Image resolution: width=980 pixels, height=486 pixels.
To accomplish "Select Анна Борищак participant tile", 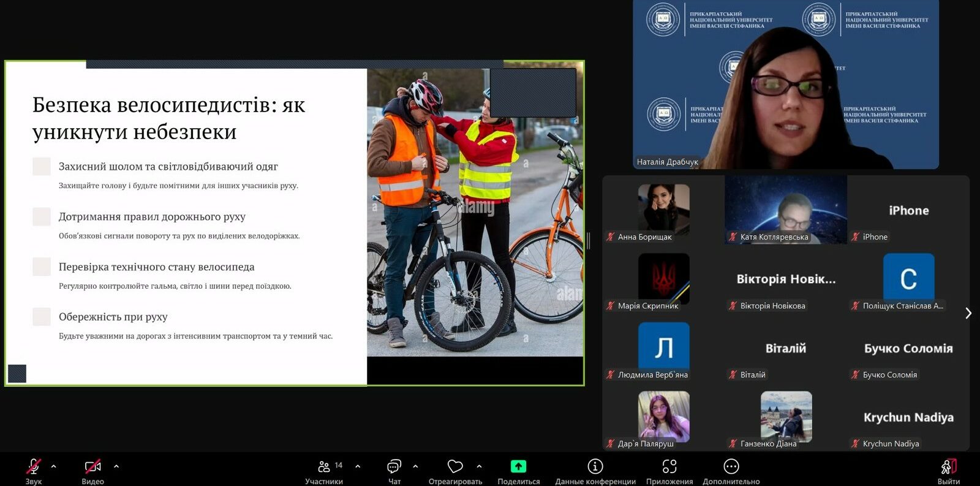I will [663, 209].
